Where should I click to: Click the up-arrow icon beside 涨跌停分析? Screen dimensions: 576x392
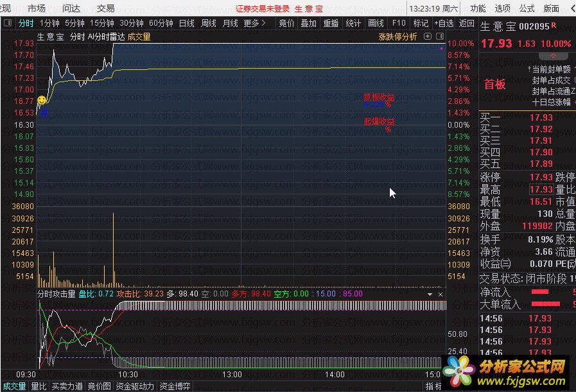pos(428,37)
